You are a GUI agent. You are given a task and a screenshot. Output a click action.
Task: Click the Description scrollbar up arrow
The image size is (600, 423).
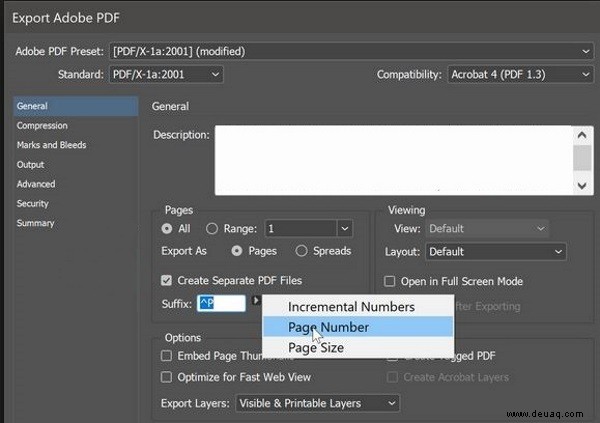582,135
